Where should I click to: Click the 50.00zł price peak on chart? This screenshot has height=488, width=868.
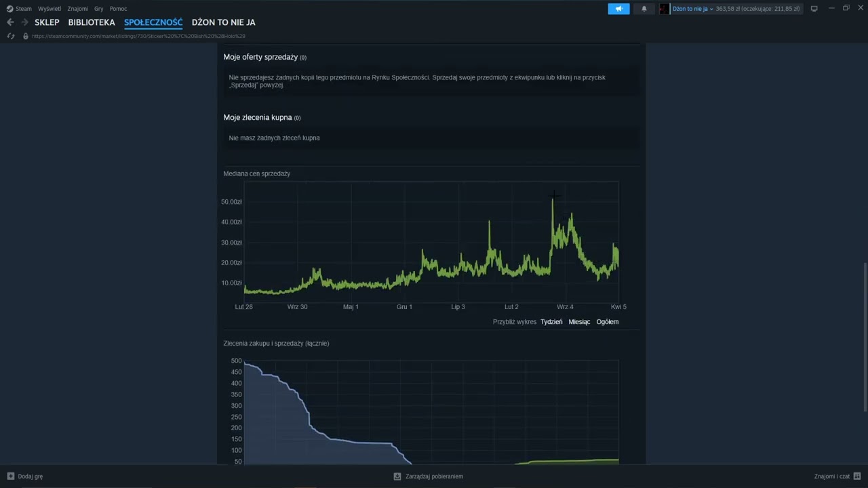point(553,199)
